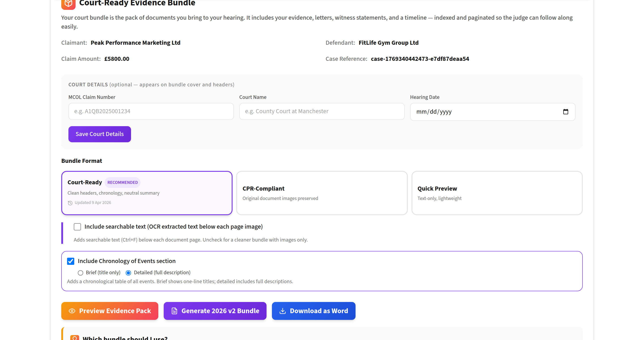The image size is (644, 340).
Task: Click 'Original document images preserved' description
Action: click(x=280, y=198)
